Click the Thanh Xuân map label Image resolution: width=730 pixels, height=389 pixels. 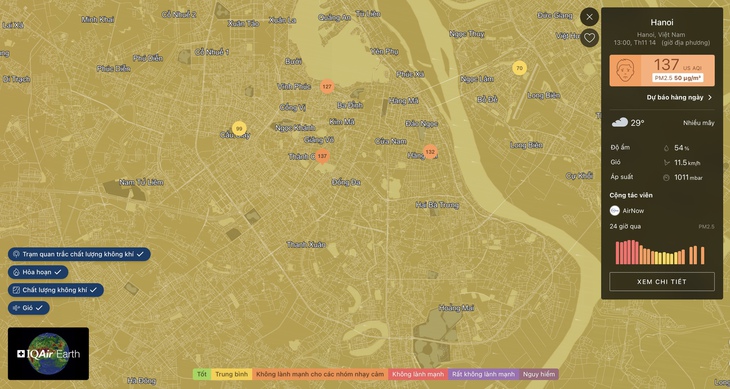[306, 244]
